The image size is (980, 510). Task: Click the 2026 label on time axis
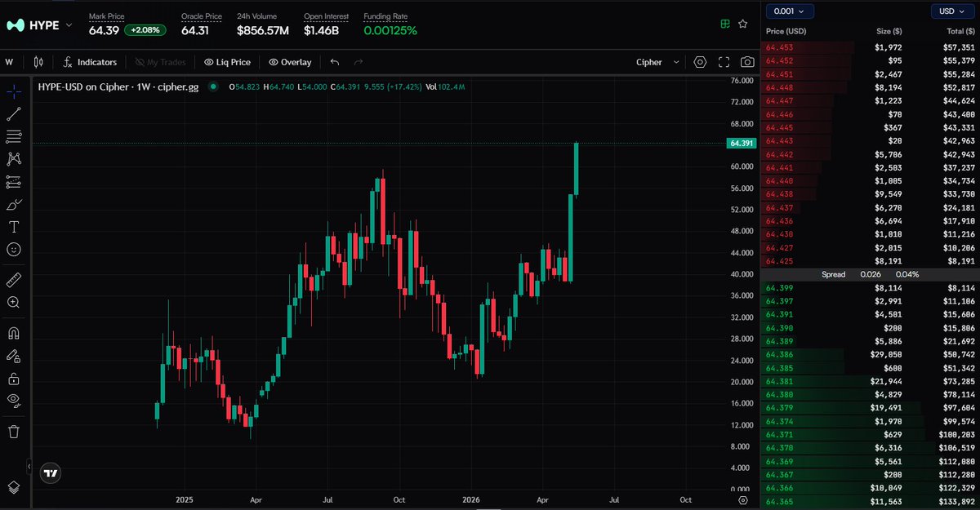[x=470, y=499]
